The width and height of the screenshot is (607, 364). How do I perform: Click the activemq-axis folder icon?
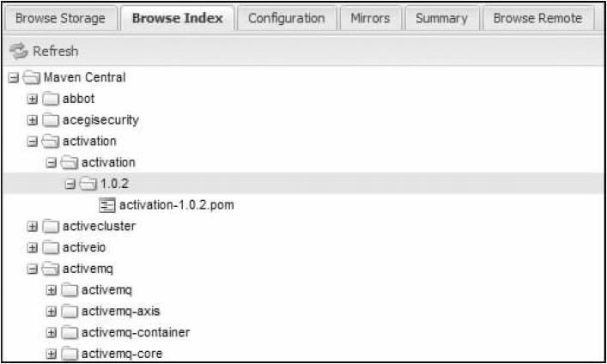[x=70, y=311]
